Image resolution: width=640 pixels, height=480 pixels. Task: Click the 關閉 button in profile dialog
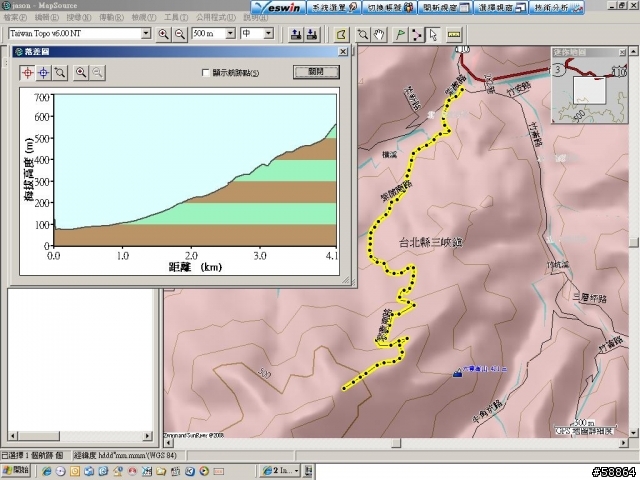pyautogui.click(x=315, y=72)
